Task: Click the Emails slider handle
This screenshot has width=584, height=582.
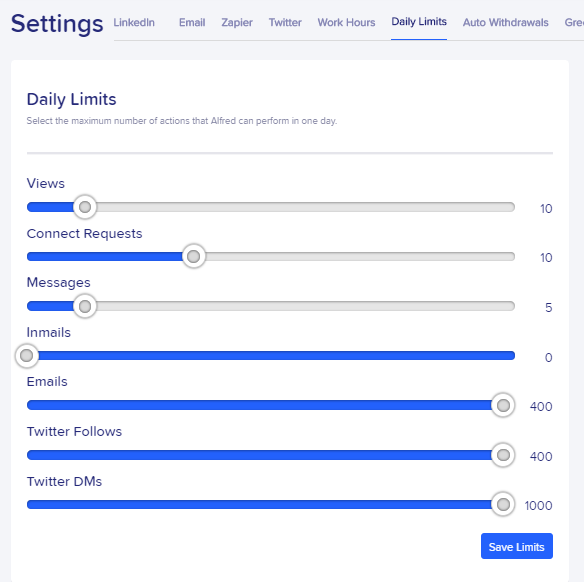Action: coord(503,405)
